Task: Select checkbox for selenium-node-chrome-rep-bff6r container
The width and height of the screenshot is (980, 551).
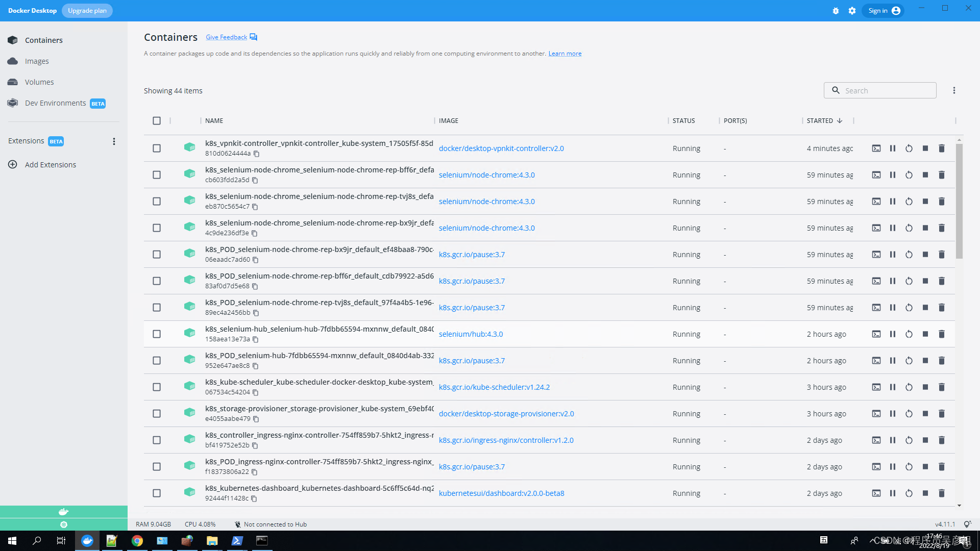Action: point(157,175)
